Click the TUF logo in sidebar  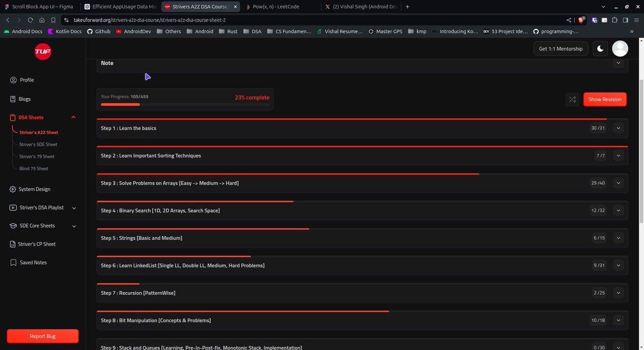tap(42, 51)
